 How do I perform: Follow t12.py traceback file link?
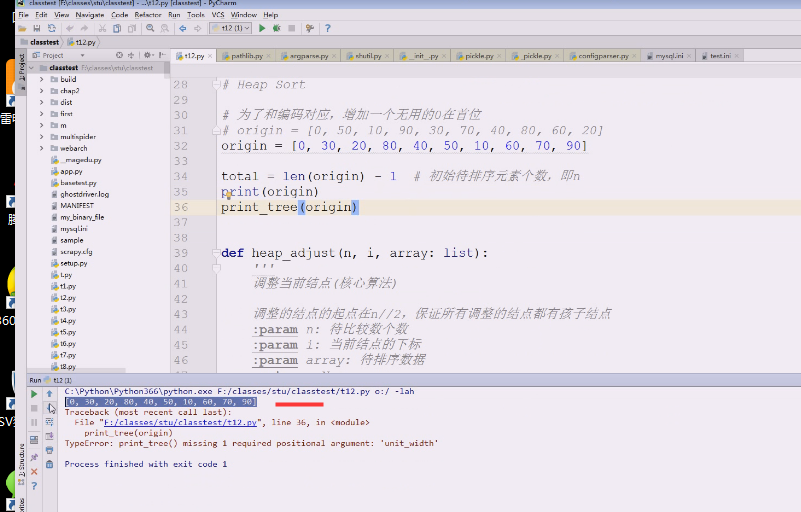tap(180, 423)
